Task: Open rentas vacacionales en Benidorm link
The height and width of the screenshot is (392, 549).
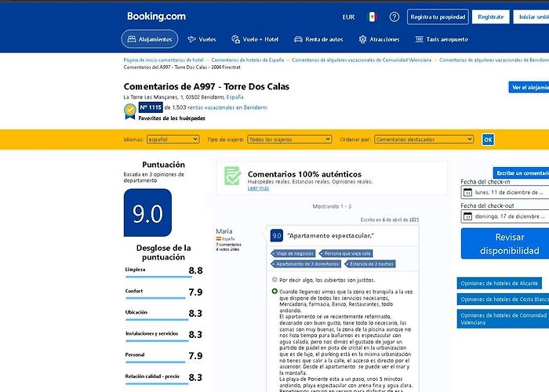Action: point(227,107)
